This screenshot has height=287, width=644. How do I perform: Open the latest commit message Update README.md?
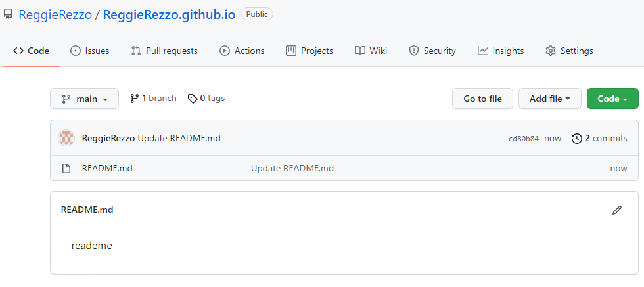pyautogui.click(x=179, y=139)
